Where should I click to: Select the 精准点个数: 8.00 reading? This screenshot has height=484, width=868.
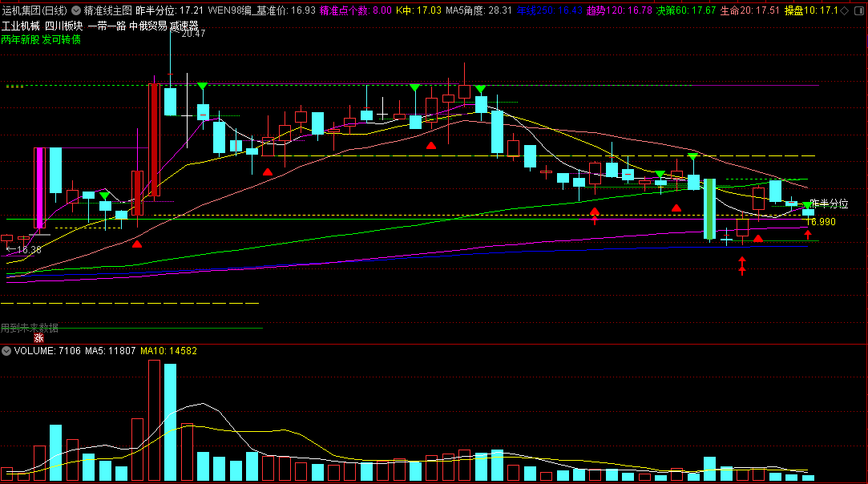355,10
